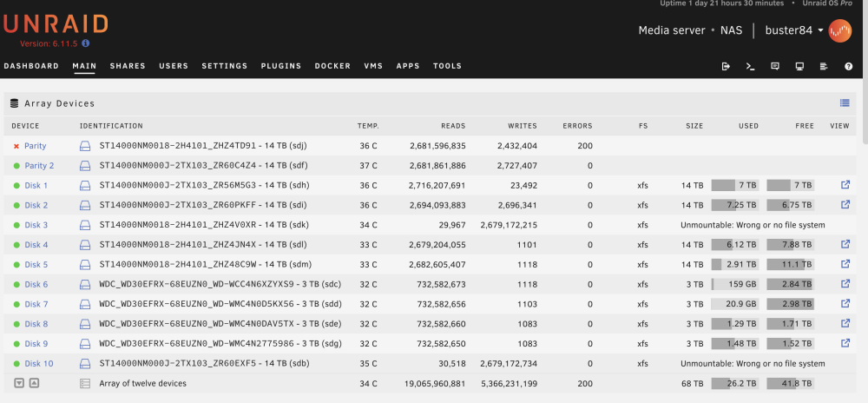Screen dimensions: 868x403
Task: Click the drive icon for Disk 10
Action: tap(85, 364)
